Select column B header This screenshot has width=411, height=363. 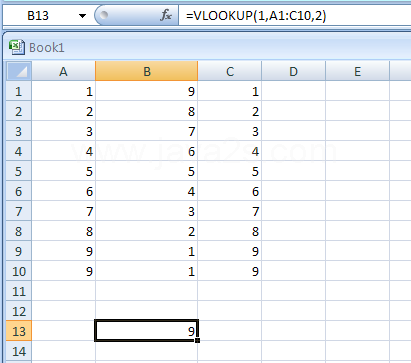point(147,71)
